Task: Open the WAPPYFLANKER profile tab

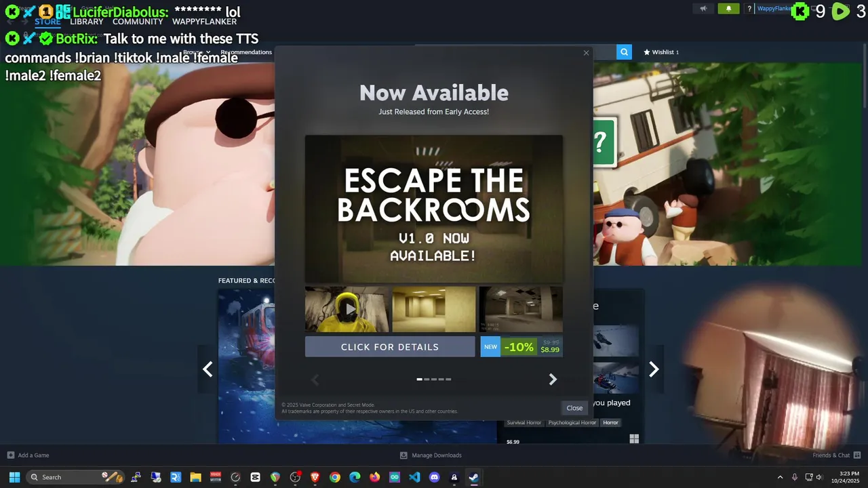Action: 204,22
